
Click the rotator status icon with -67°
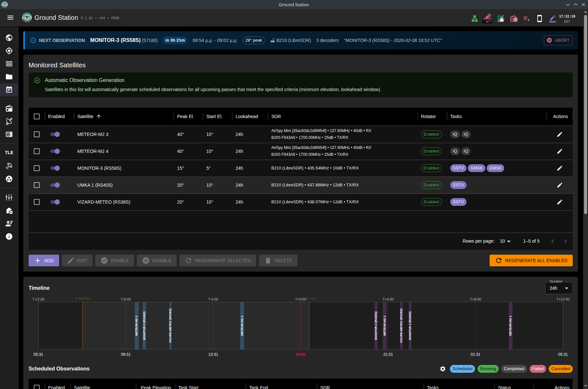click(x=487, y=19)
